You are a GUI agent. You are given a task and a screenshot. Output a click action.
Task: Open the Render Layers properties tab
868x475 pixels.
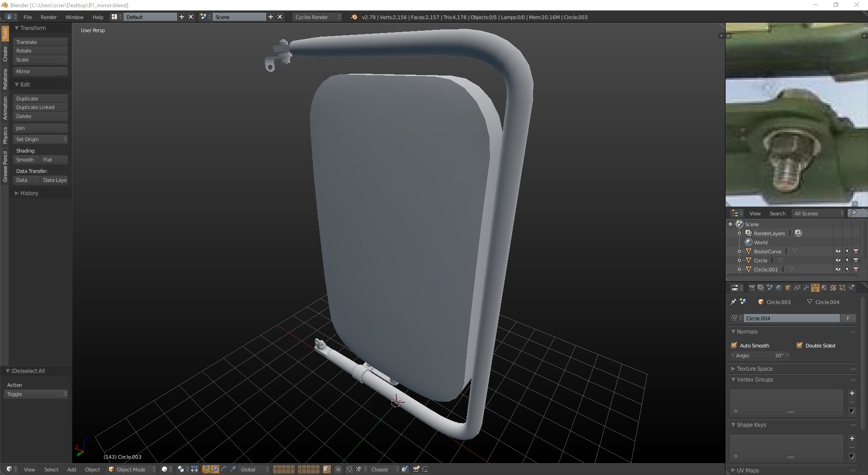[x=761, y=288]
